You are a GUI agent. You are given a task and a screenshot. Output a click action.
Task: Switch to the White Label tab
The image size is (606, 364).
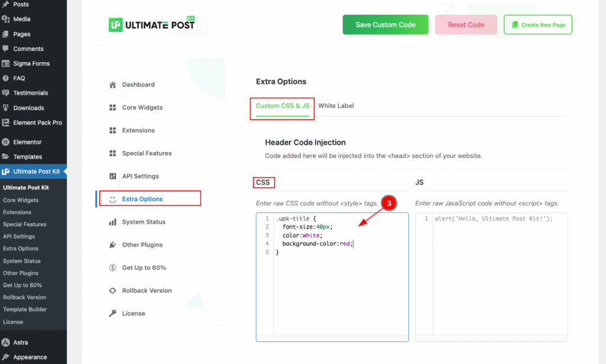(x=336, y=106)
